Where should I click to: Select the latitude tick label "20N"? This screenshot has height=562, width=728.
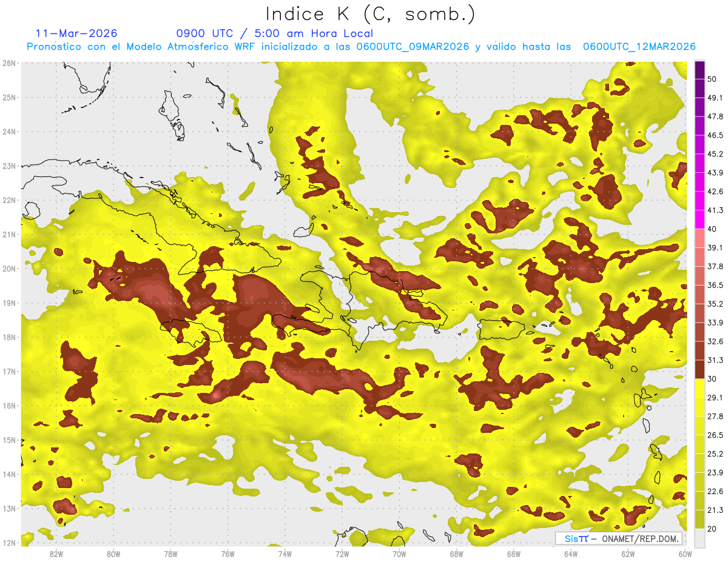(9, 269)
